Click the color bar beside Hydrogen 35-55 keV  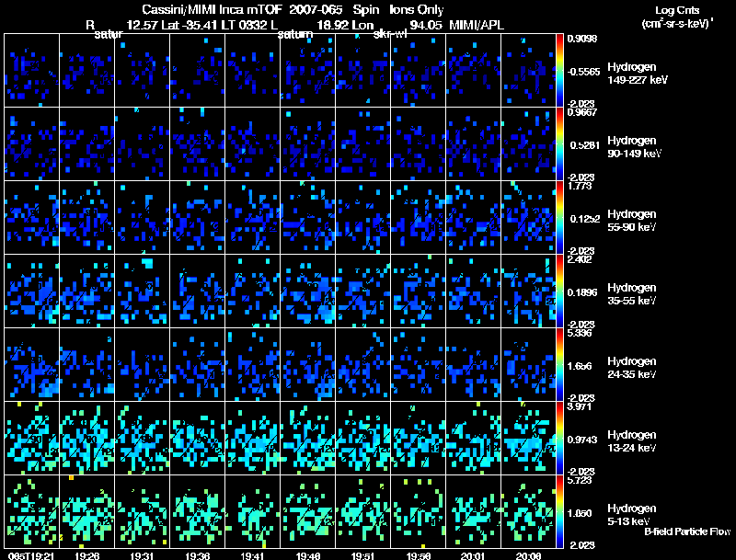coord(559,291)
